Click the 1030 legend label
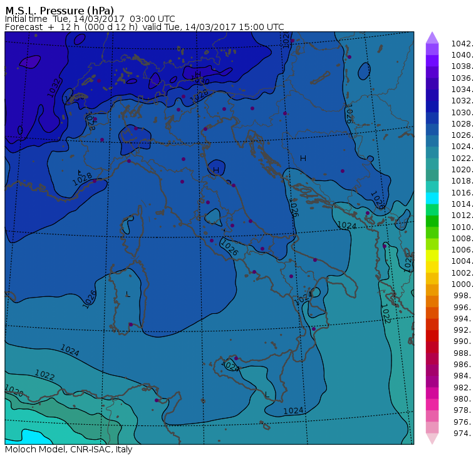476x458 pixels. pos(462,112)
